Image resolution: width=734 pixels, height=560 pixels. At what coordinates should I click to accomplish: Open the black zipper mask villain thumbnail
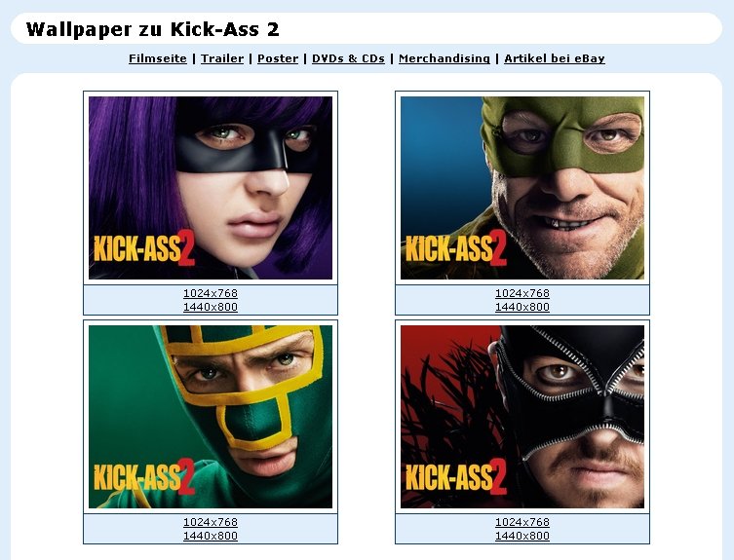(x=522, y=417)
